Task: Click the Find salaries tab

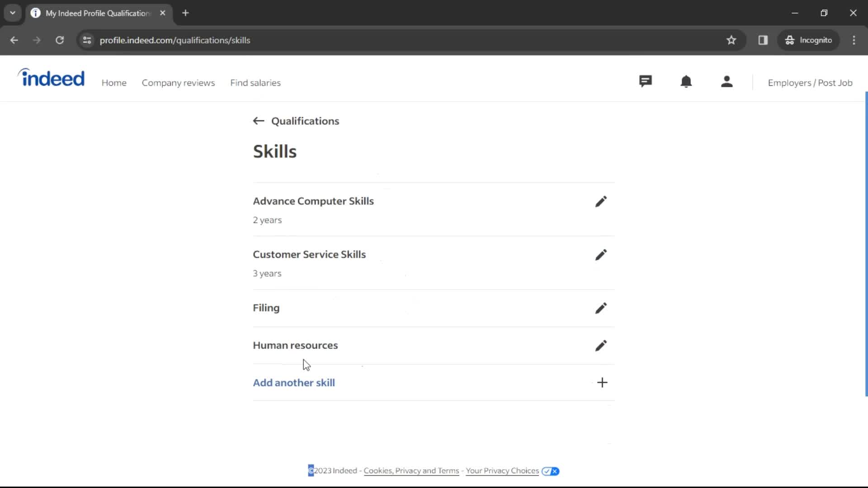Action: [x=255, y=82]
